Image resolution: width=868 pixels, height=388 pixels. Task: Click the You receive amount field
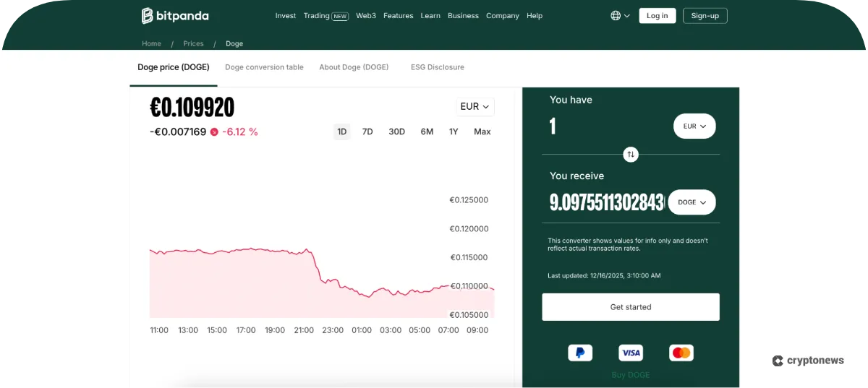[x=607, y=202]
